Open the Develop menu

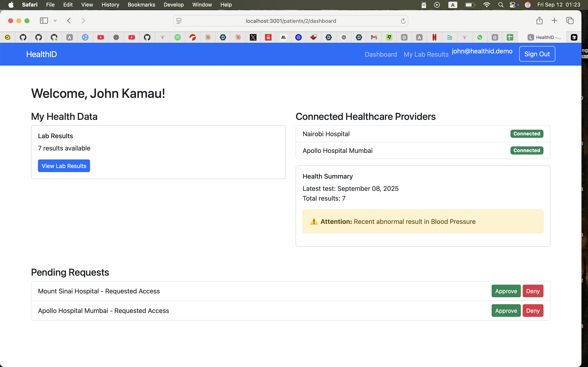pos(174,5)
